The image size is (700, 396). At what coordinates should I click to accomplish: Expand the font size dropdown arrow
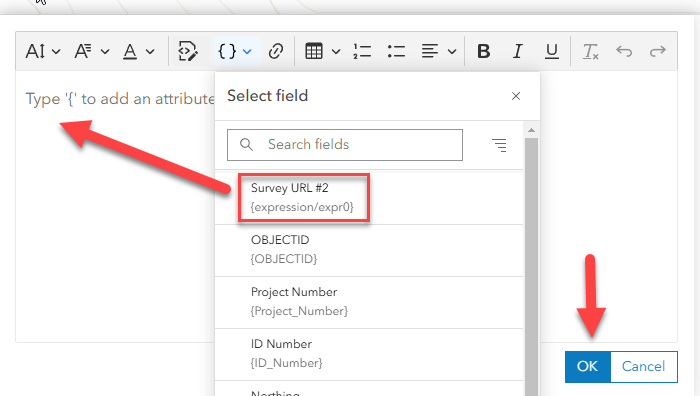[x=56, y=52]
